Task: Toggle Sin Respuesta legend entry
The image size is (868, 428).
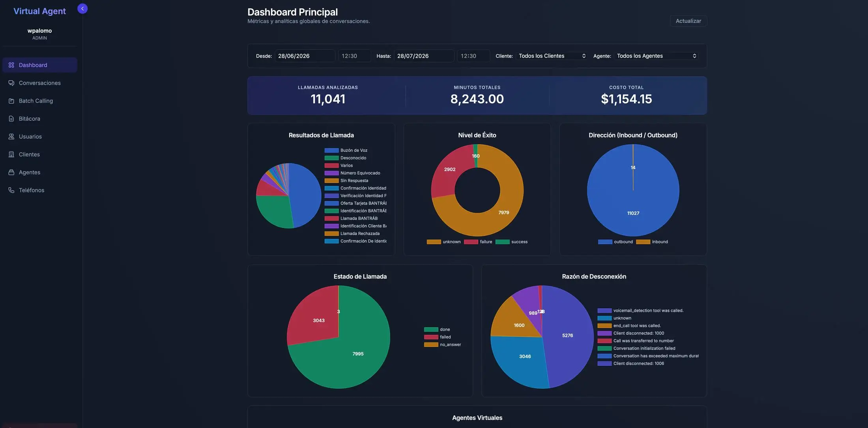Action: [x=346, y=181]
